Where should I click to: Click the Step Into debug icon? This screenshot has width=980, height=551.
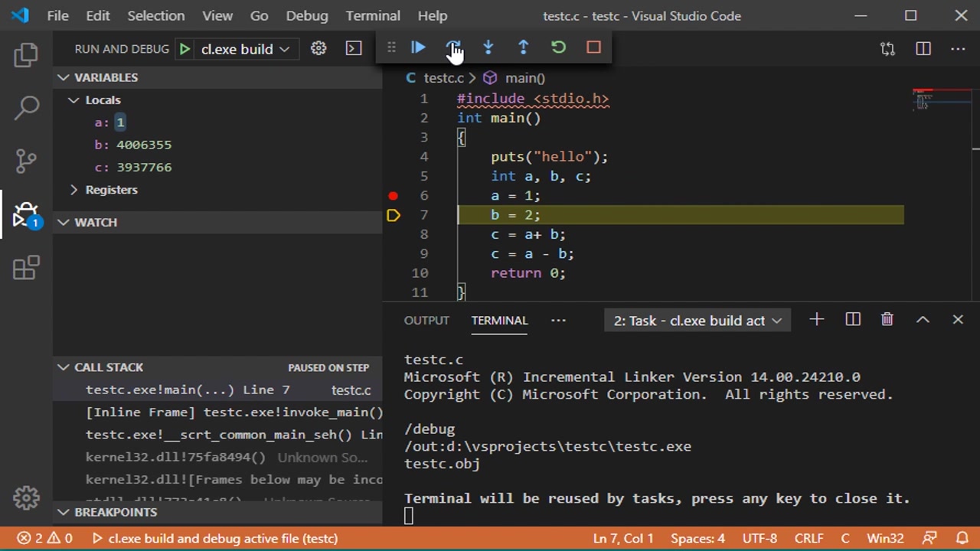pyautogui.click(x=488, y=48)
